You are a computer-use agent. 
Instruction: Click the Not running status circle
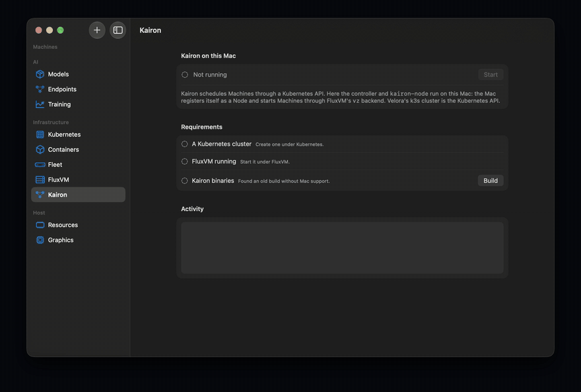click(185, 75)
